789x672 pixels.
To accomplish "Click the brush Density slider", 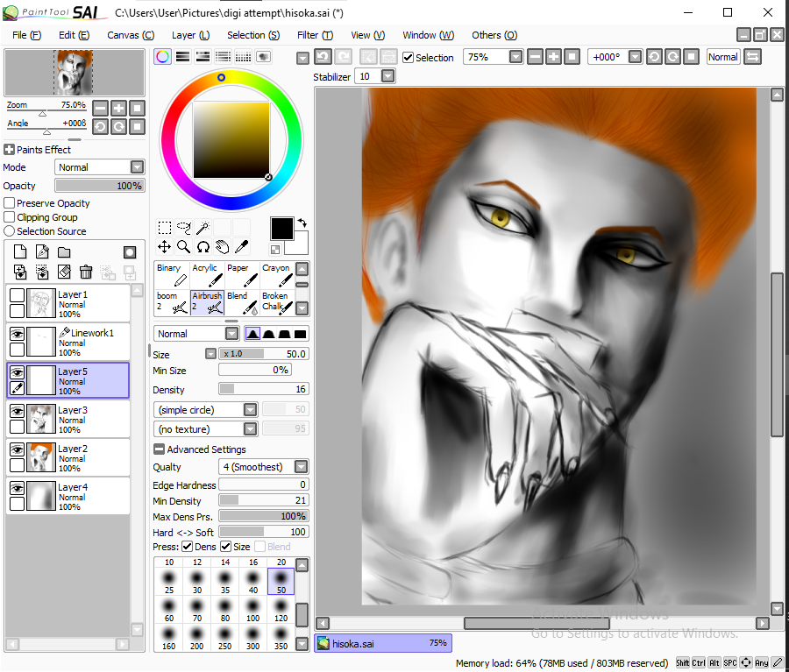I will 263,389.
